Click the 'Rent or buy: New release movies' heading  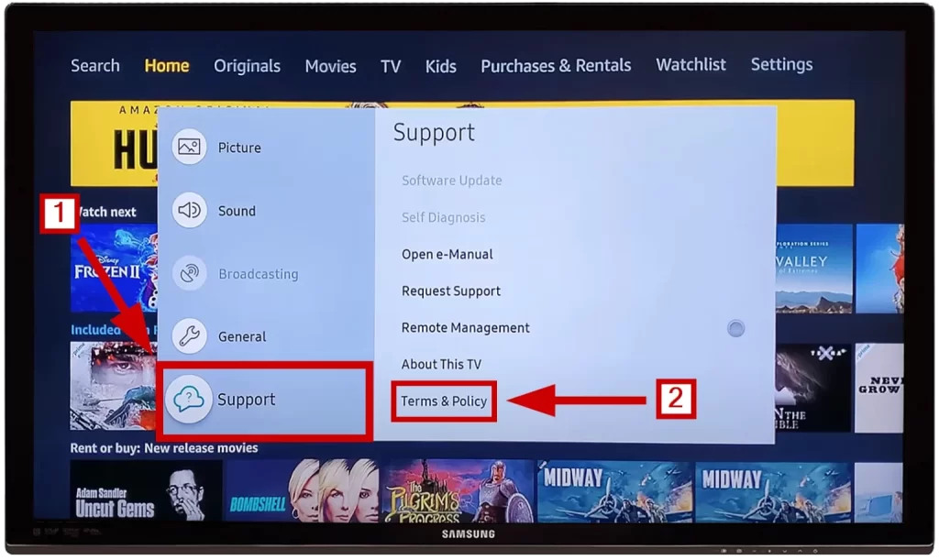tap(164, 448)
